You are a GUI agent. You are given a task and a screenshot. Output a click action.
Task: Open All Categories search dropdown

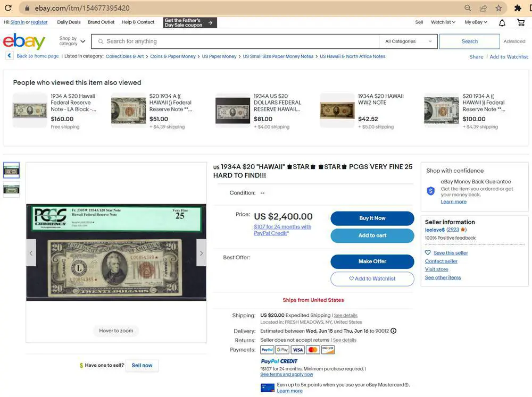click(x=408, y=41)
